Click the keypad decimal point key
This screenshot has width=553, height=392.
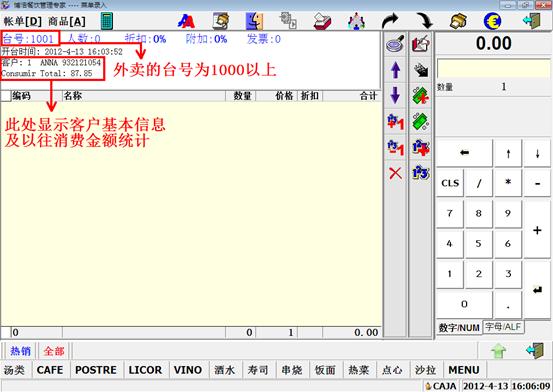(508, 304)
